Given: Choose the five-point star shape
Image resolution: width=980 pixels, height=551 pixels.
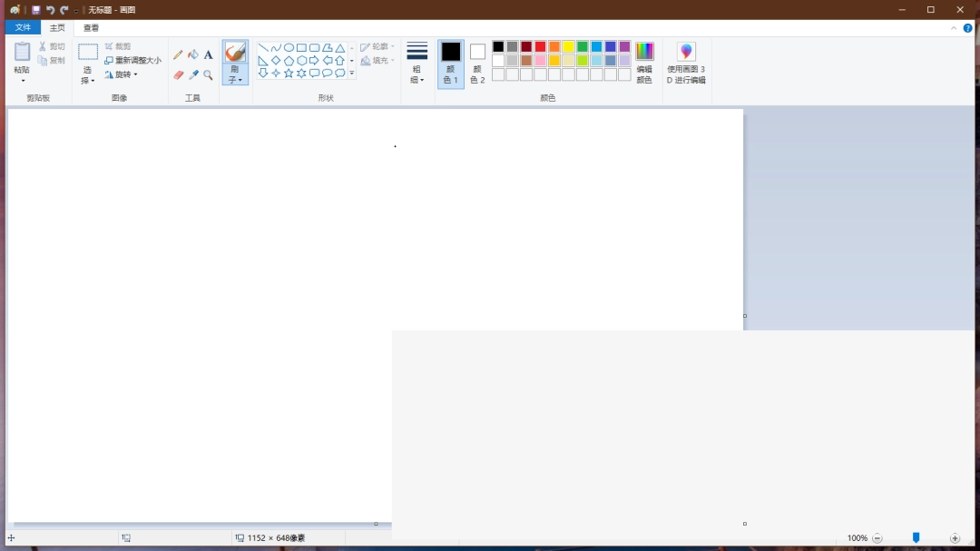Looking at the screenshot, I should 289,74.
